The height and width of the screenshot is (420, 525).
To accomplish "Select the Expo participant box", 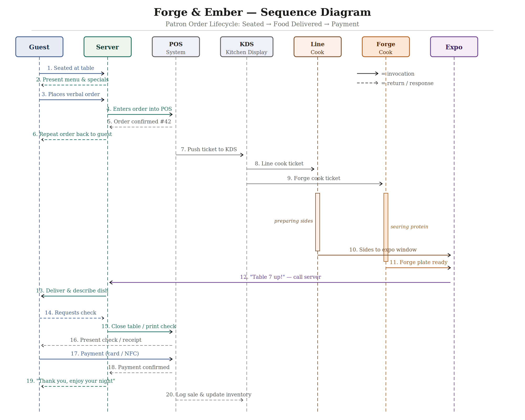I will click(x=454, y=47).
